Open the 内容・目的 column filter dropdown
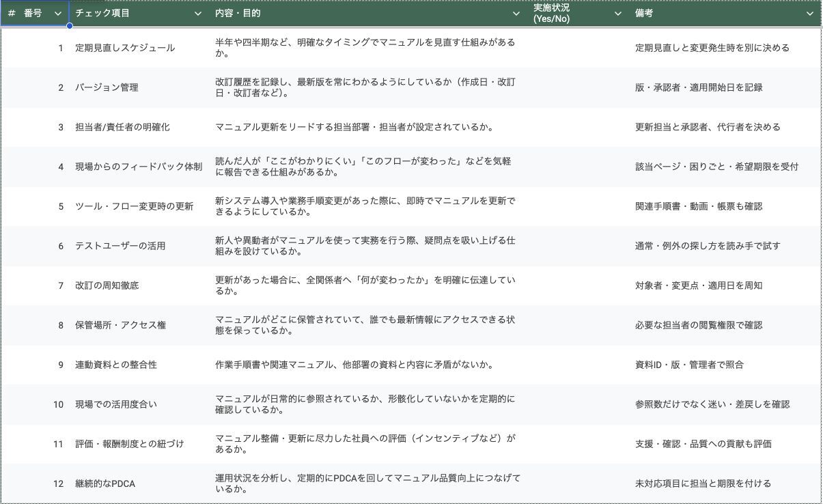The image size is (823, 504). coord(516,13)
